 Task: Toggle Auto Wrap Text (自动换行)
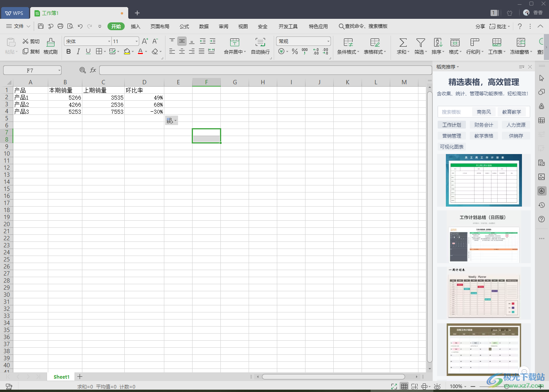click(x=260, y=46)
